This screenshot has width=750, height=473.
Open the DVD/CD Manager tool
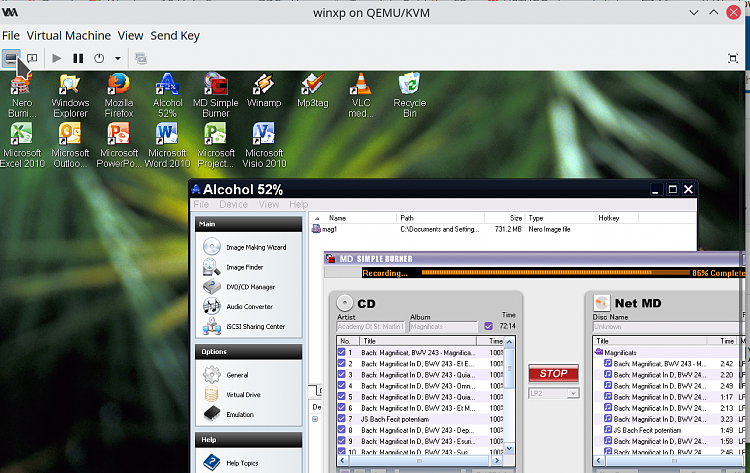tap(239, 287)
